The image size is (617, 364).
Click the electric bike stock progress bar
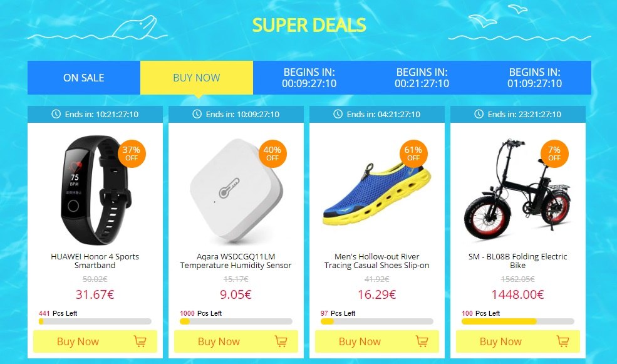pyautogui.click(x=518, y=321)
